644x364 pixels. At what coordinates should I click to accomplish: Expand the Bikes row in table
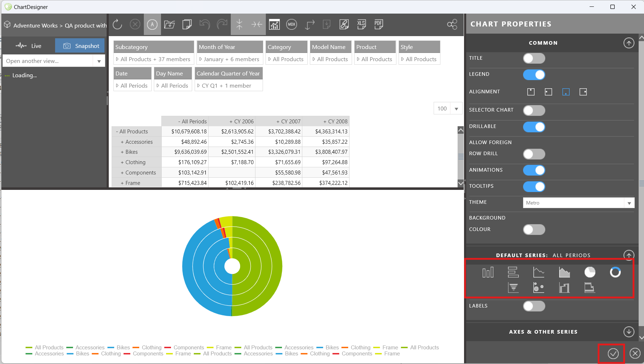point(122,152)
